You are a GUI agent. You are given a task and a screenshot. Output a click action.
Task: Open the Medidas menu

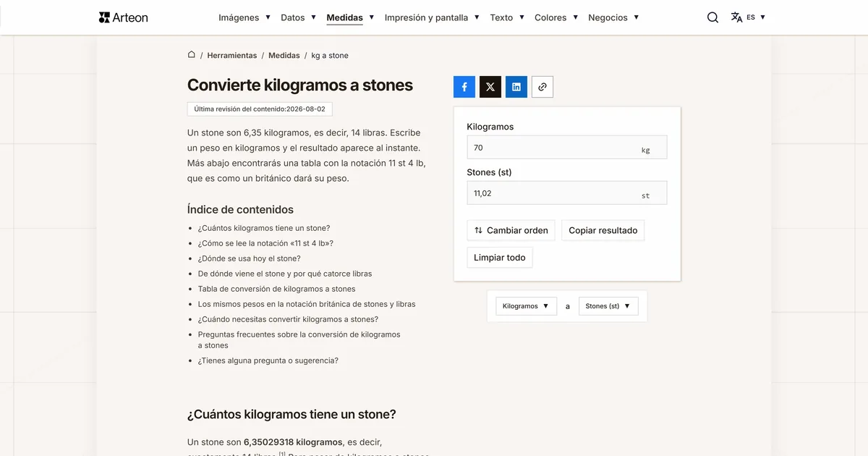(x=350, y=17)
